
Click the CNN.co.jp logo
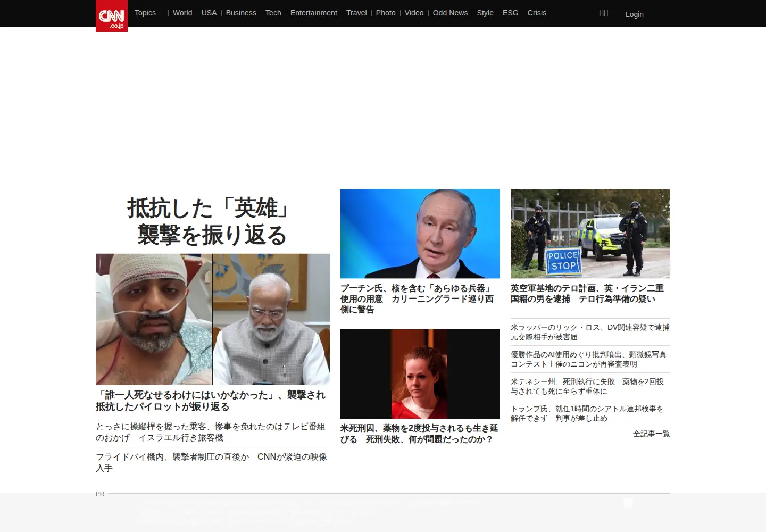[112, 16]
